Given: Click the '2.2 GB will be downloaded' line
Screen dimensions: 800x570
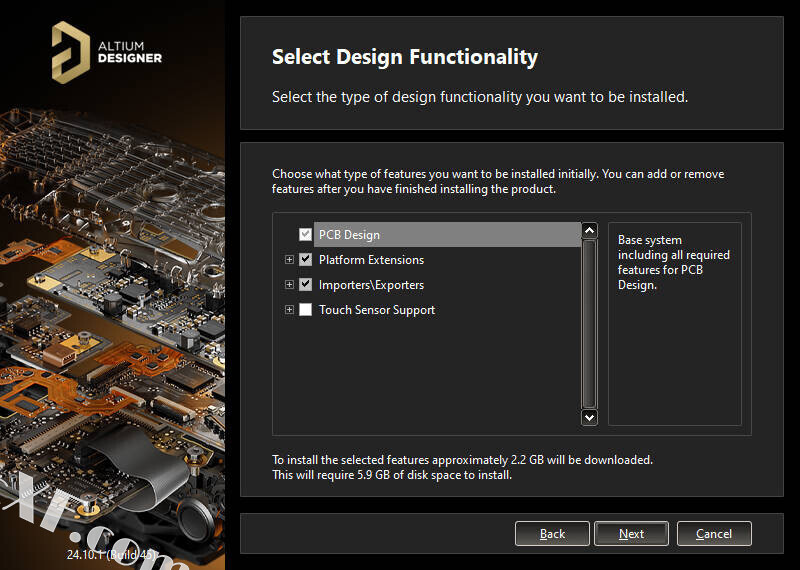Looking at the screenshot, I should pos(462,460).
